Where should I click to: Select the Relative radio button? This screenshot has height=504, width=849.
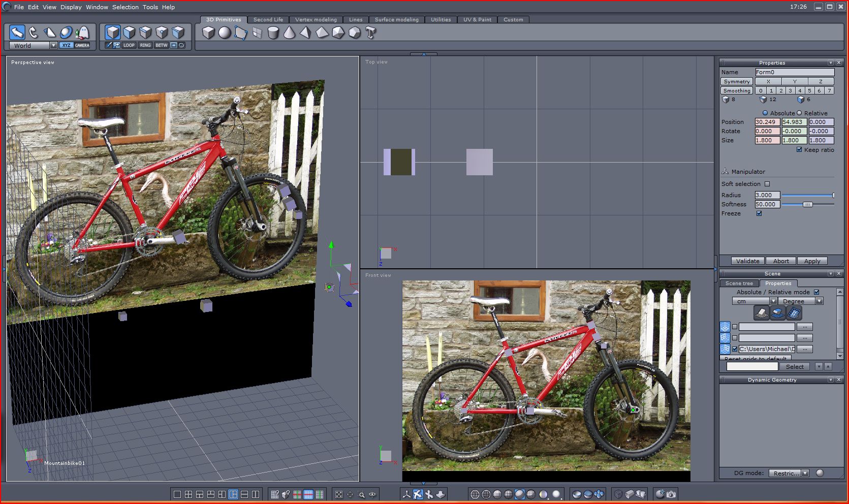point(799,113)
